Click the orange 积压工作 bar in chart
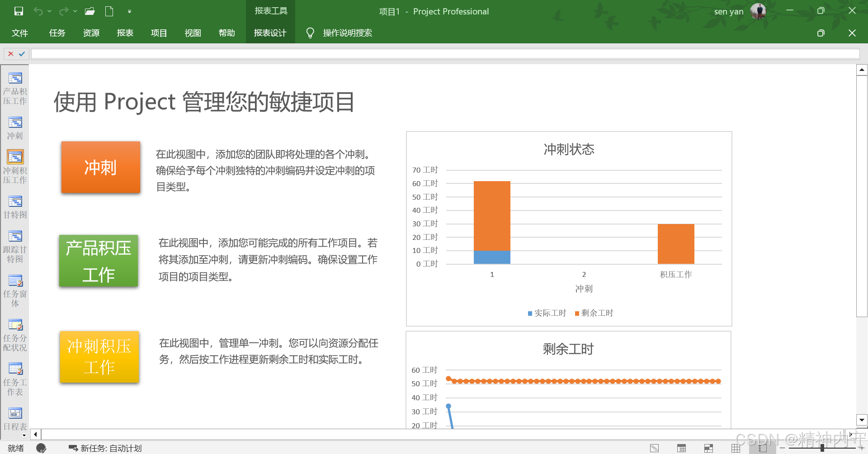 [x=676, y=244]
